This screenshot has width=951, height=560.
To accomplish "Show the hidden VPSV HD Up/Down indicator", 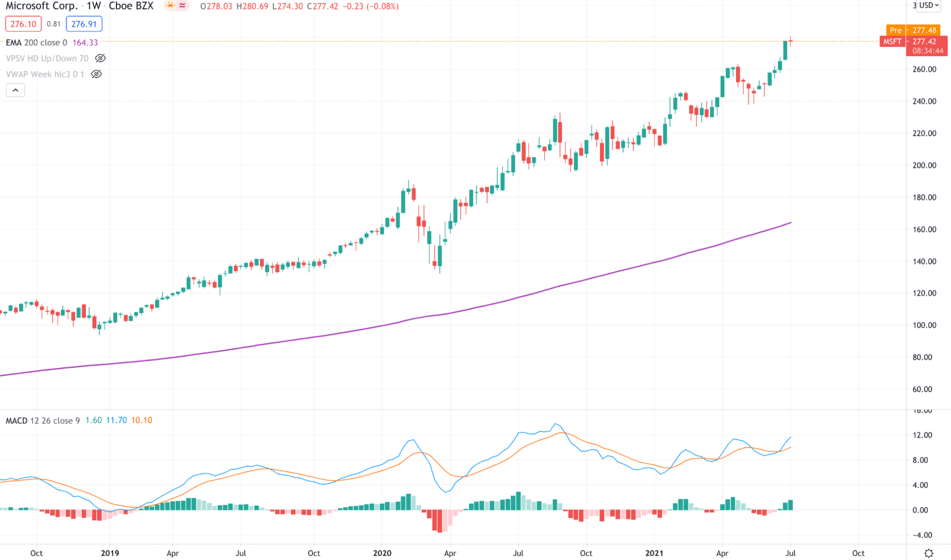I will coord(100,58).
